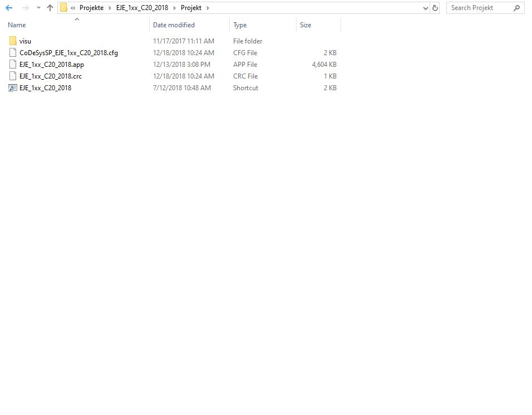The height and width of the screenshot is (415, 532).
Task: Click the 1 KB size cell
Action: click(x=330, y=76)
